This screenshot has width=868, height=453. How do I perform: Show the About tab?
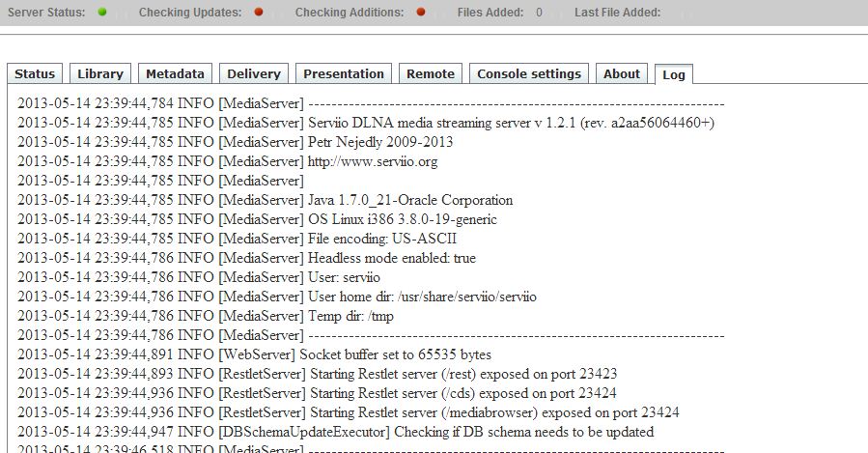tap(622, 73)
